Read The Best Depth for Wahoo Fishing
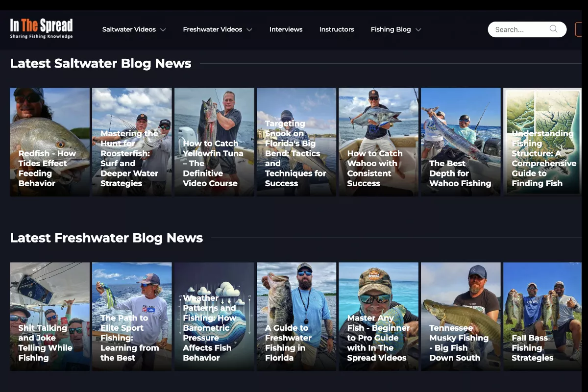588x392 pixels. point(461,142)
